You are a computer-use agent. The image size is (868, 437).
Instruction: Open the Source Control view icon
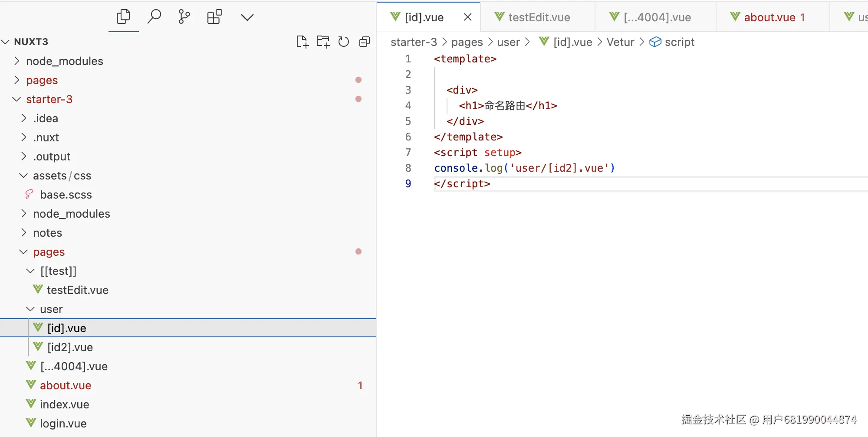[184, 17]
